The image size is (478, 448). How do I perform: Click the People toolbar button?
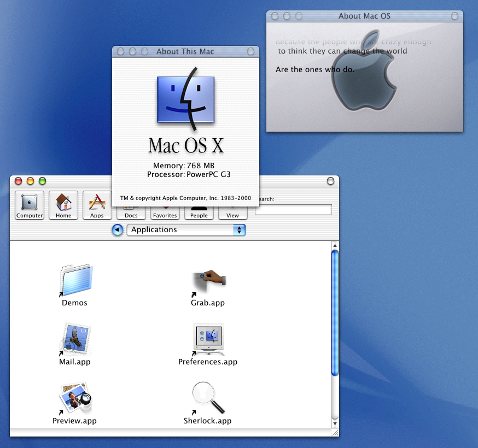(199, 213)
